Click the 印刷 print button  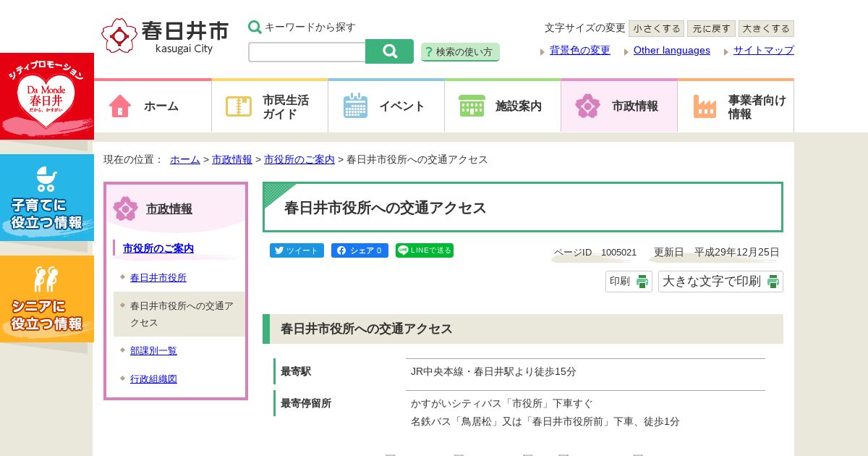click(629, 282)
